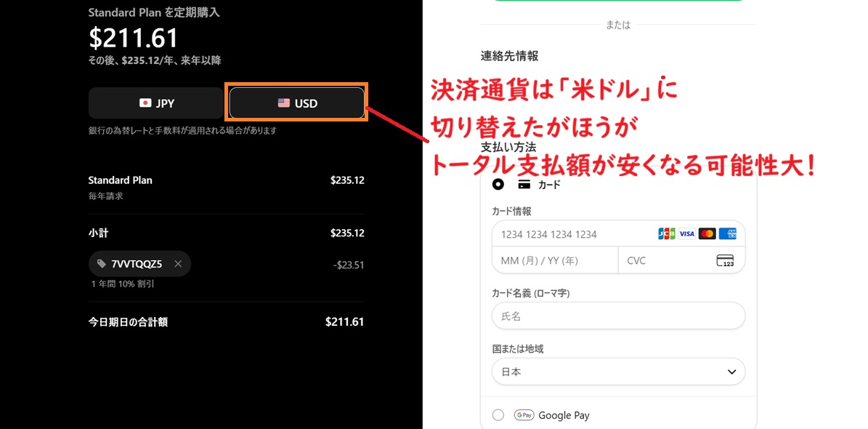Click the CVC hint card icon

725,260
